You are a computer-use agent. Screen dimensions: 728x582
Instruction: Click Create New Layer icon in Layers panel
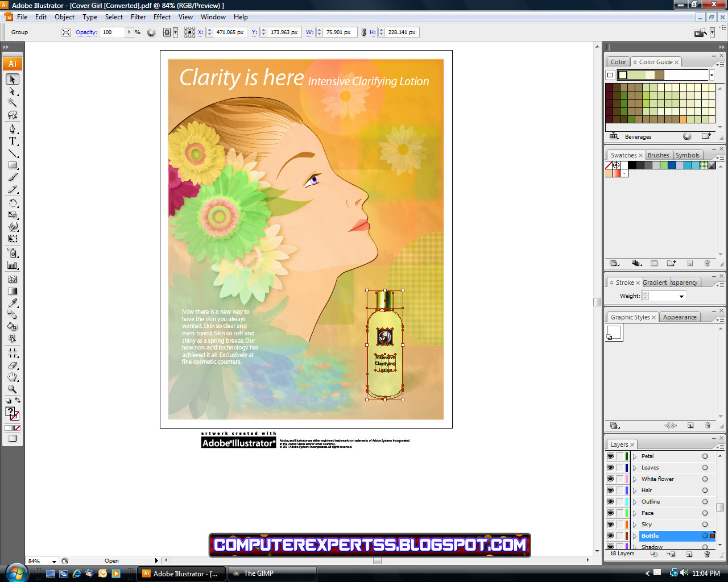pos(689,554)
